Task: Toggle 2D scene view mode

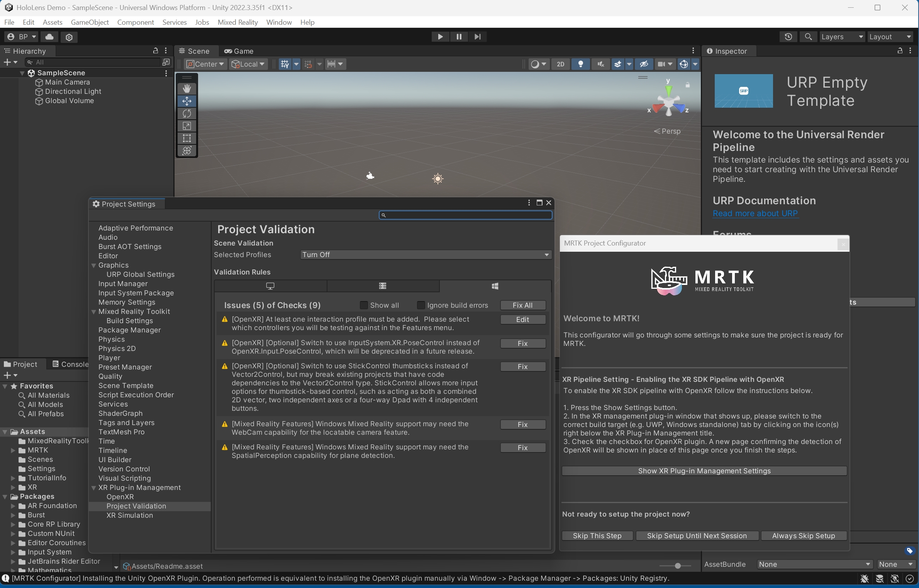Action: click(560, 64)
